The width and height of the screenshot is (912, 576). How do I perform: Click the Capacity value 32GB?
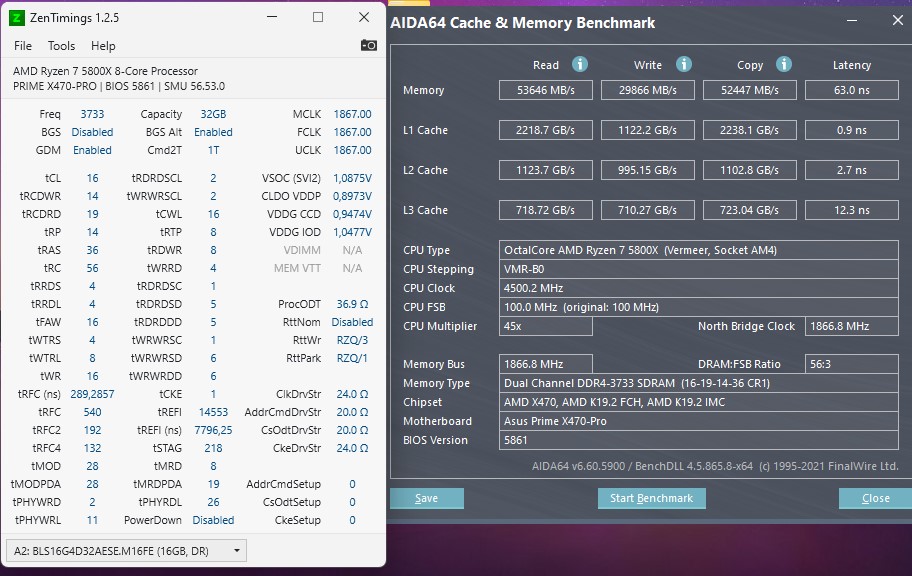tap(213, 114)
